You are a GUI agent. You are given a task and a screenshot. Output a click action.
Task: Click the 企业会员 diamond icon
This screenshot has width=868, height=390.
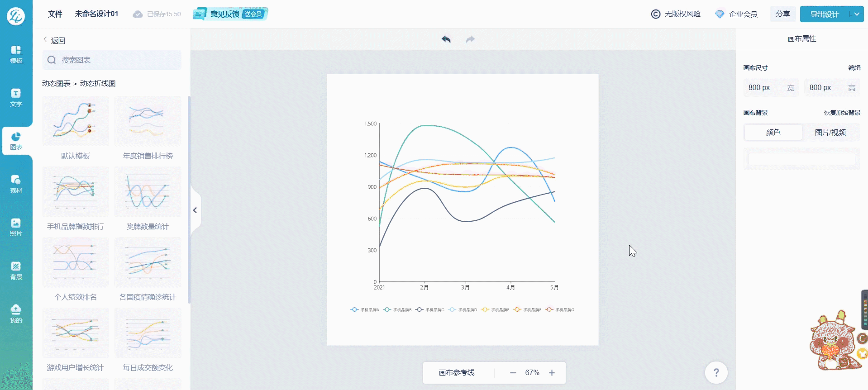tap(720, 14)
